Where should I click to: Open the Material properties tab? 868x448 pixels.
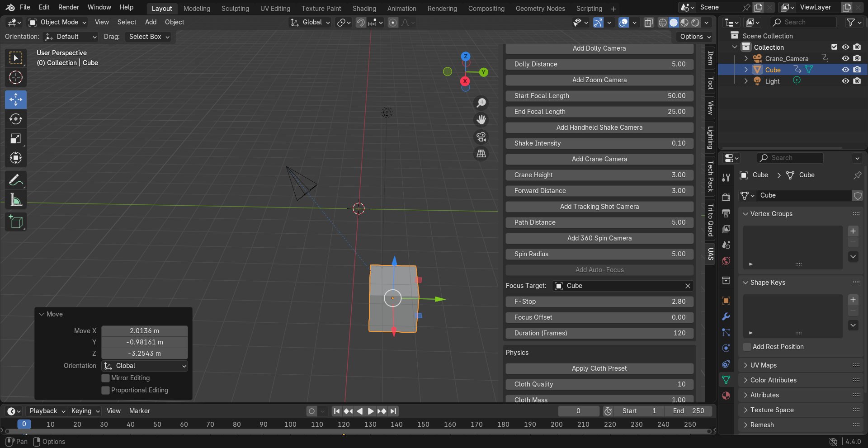click(726, 395)
